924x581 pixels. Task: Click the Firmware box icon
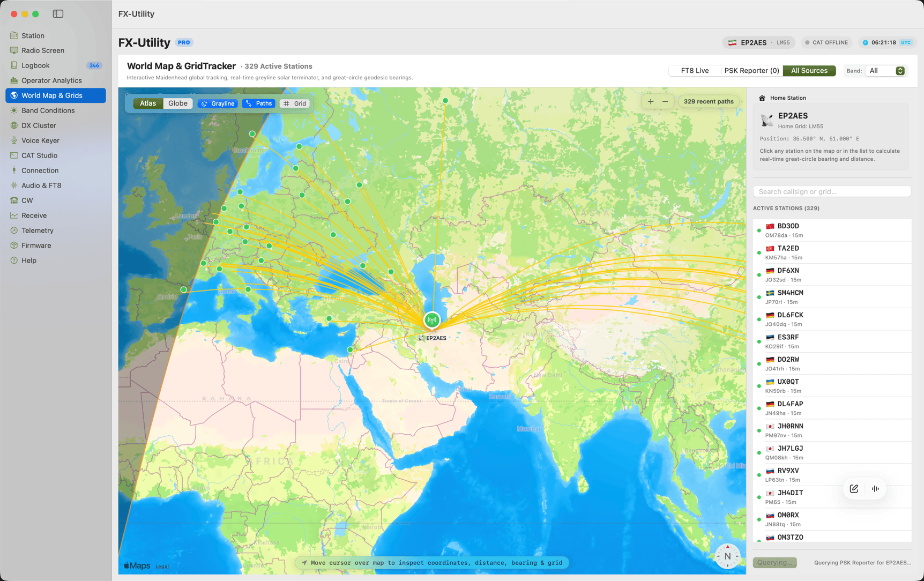[x=14, y=245]
